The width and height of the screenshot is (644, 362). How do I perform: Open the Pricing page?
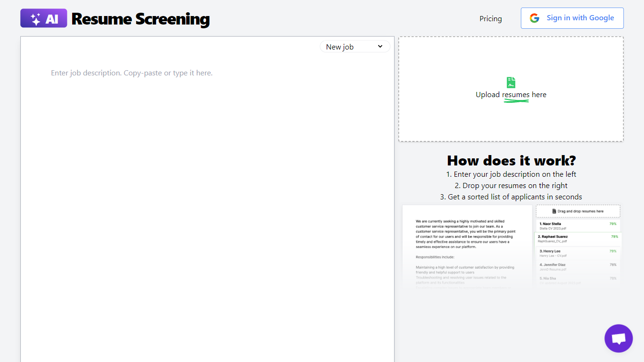(490, 19)
